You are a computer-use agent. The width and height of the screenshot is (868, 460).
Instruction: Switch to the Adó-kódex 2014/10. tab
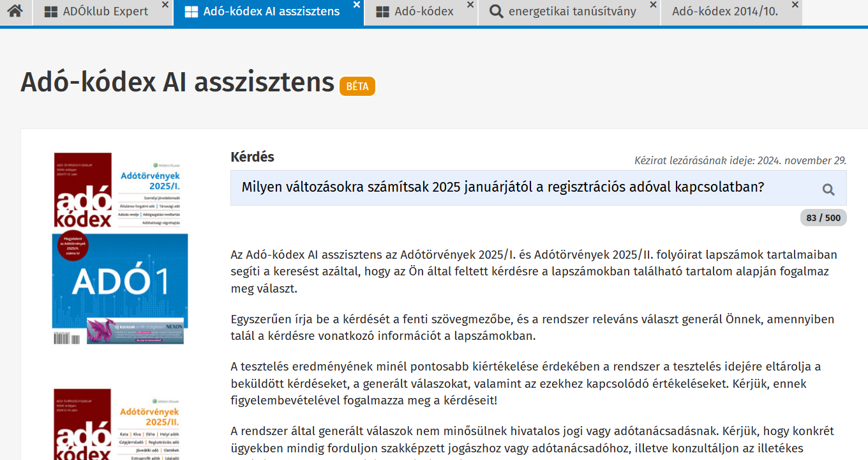click(725, 11)
